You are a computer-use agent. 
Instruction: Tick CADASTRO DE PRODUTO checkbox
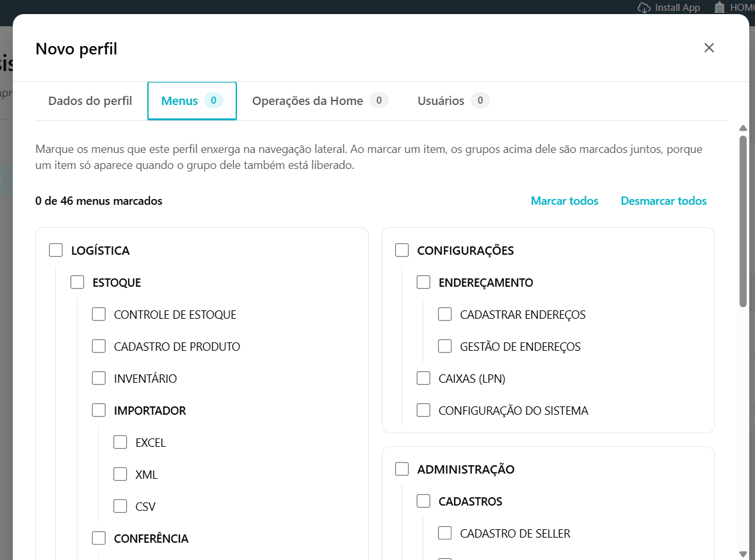click(99, 346)
